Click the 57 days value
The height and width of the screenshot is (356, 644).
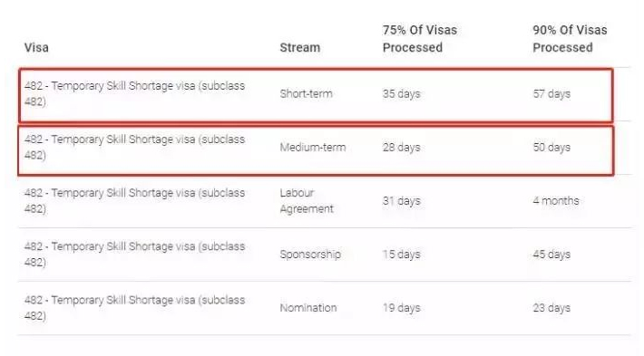[551, 94]
